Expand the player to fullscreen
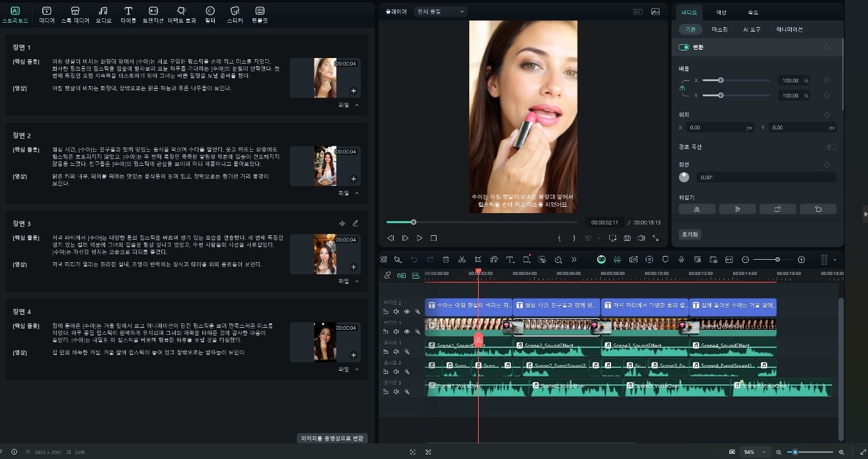This screenshot has height=459, width=868. 656,238
